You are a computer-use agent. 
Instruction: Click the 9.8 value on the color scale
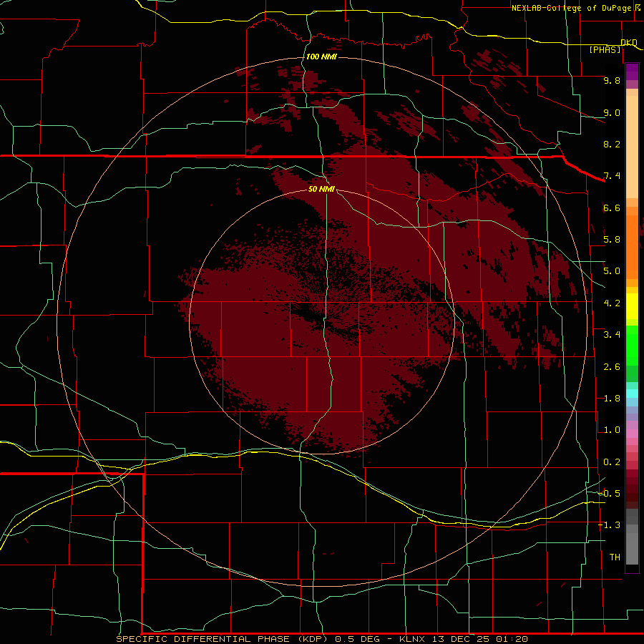point(612,80)
